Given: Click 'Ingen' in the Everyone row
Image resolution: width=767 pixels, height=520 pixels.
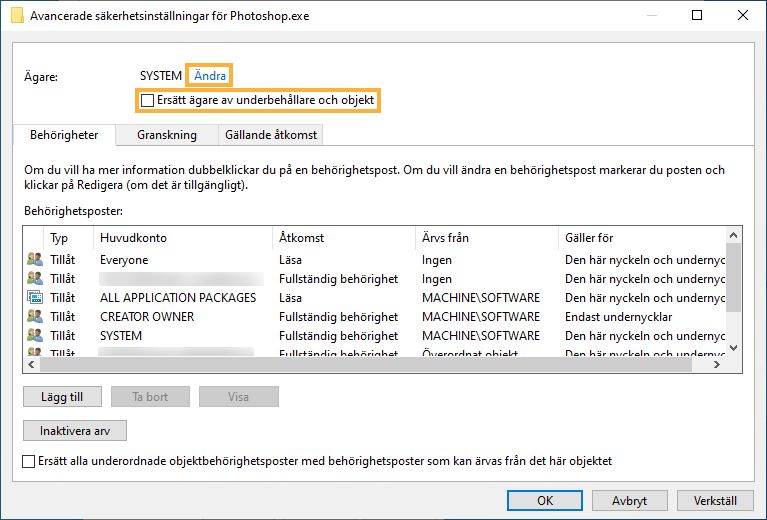Looking at the screenshot, I should click(437, 260).
